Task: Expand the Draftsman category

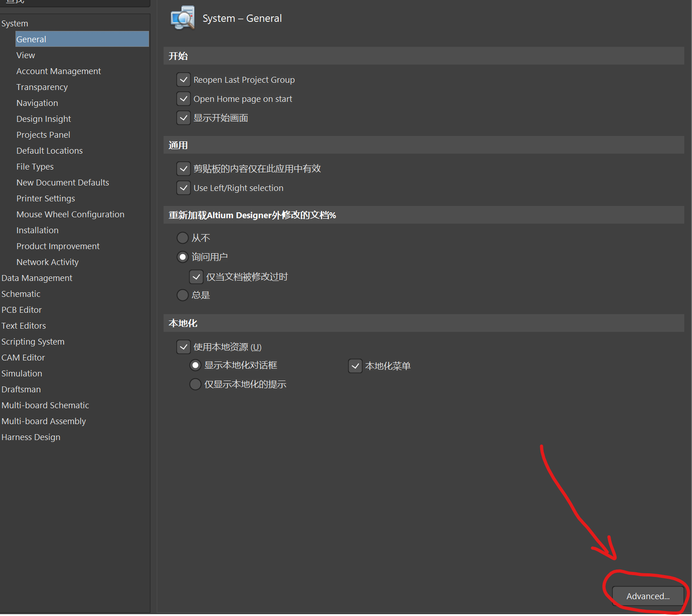Action: pyautogui.click(x=21, y=390)
